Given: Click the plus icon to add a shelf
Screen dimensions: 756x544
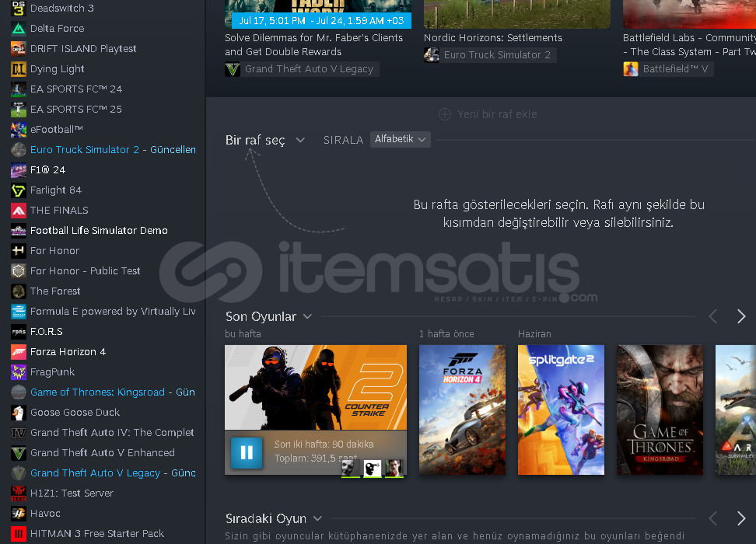Looking at the screenshot, I should click(445, 114).
